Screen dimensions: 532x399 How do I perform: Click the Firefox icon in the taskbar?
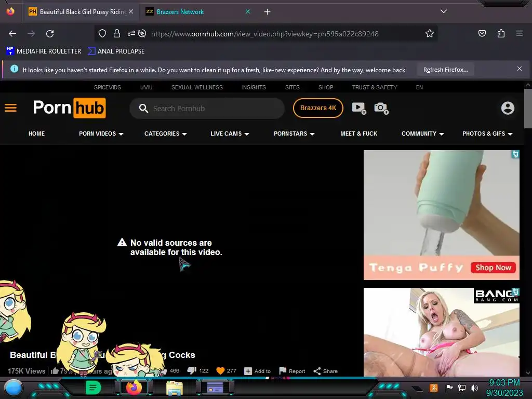(x=134, y=388)
